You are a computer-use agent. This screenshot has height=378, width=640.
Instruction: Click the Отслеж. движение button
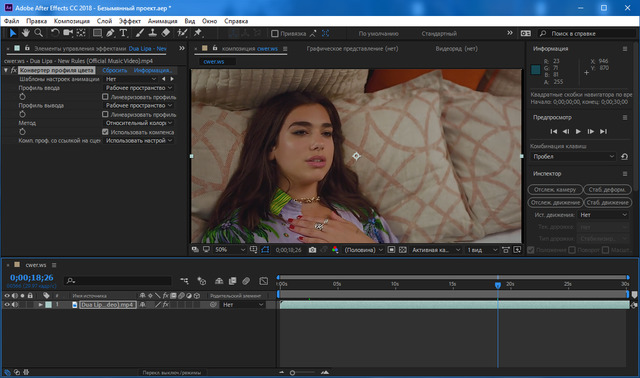pos(555,202)
